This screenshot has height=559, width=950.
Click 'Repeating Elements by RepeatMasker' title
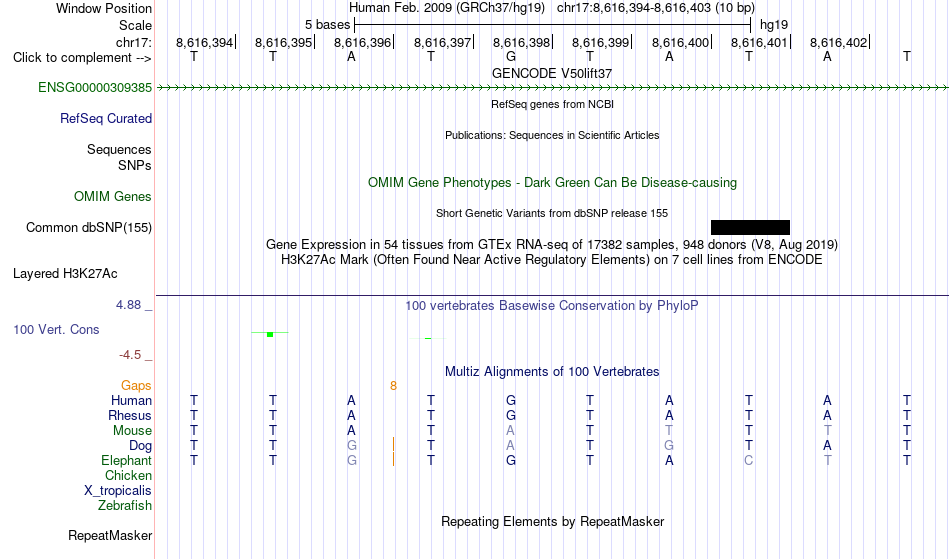click(x=553, y=521)
